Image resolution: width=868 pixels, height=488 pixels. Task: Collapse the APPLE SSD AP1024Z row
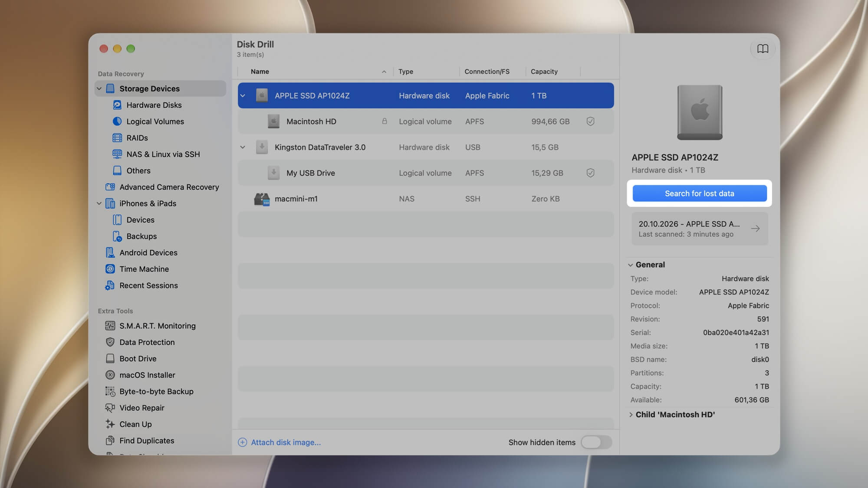(x=243, y=96)
